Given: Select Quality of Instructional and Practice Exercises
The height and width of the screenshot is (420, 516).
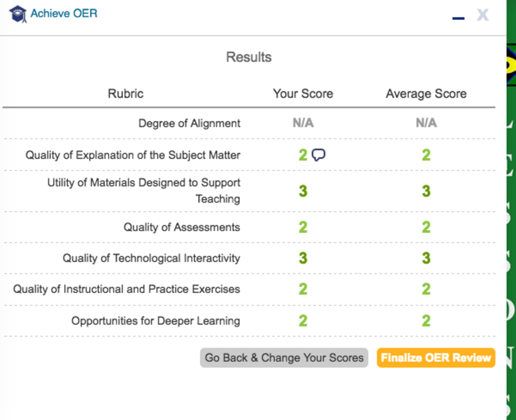Looking at the screenshot, I should [126, 289].
